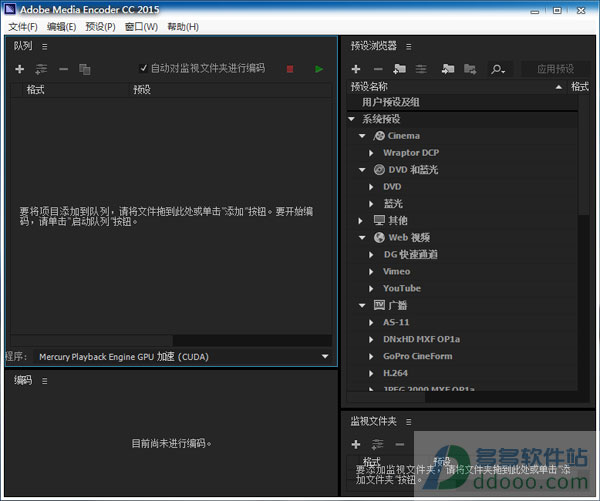Collapse the 广播 category

362,305
